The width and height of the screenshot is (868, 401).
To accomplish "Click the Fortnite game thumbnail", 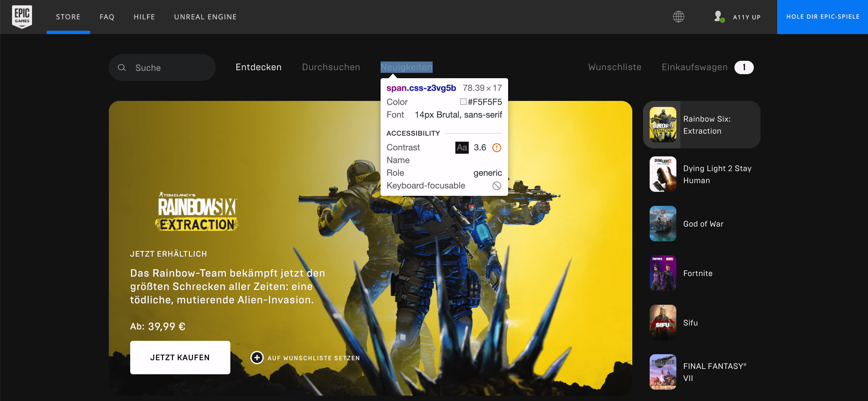I will 663,273.
